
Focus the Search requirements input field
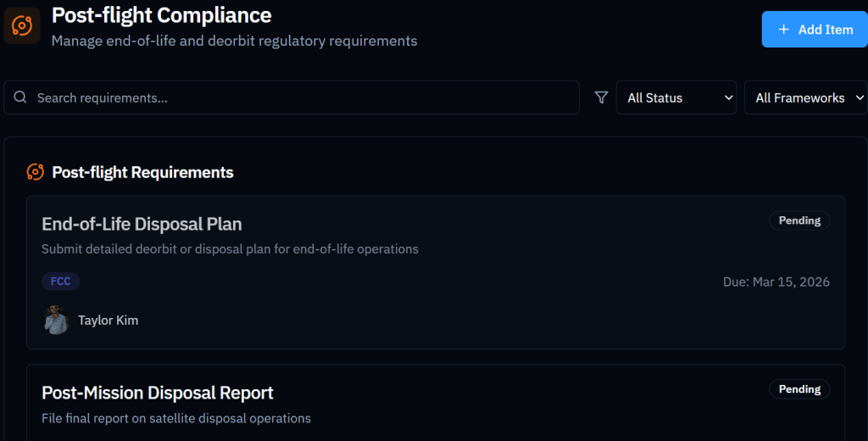pos(301,98)
